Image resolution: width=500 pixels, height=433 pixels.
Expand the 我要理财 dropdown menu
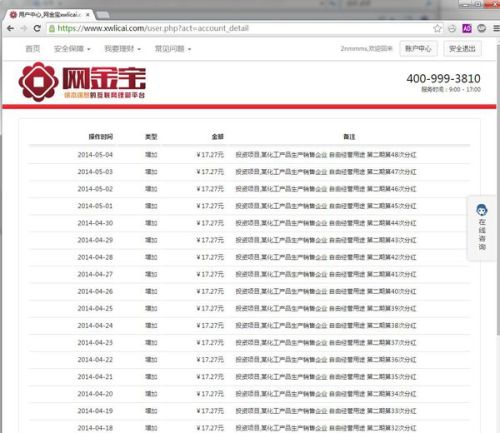[x=122, y=49]
